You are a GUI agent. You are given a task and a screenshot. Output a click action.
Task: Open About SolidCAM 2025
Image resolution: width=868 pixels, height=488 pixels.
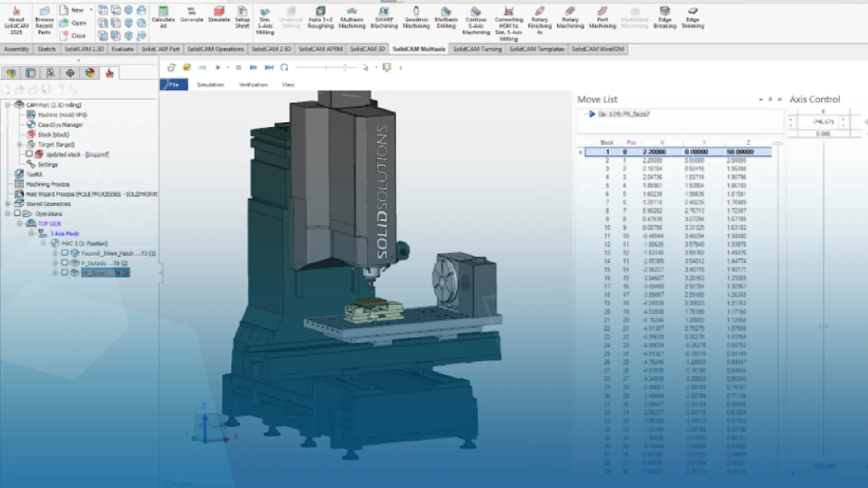coord(16,21)
